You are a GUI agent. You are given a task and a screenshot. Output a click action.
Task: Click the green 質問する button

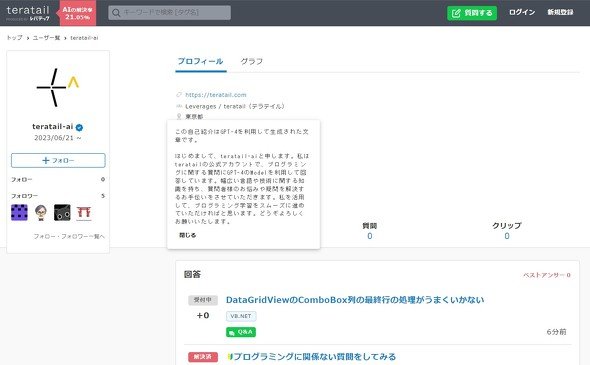472,13
